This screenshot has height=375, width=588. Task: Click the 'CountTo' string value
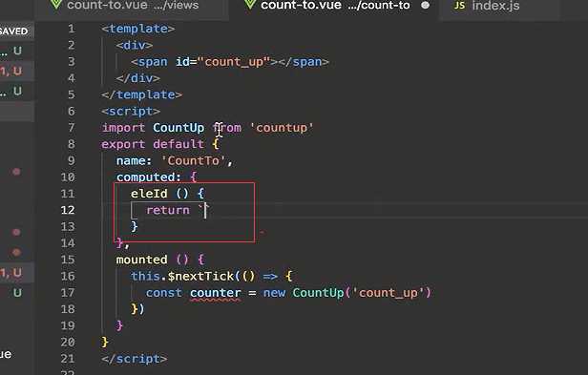coord(194,160)
